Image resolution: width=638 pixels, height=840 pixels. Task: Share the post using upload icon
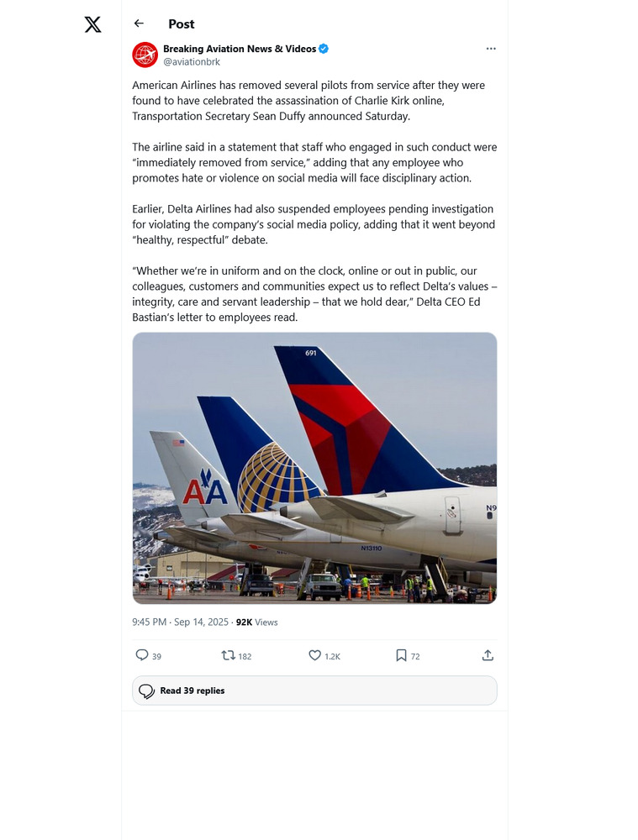point(488,655)
